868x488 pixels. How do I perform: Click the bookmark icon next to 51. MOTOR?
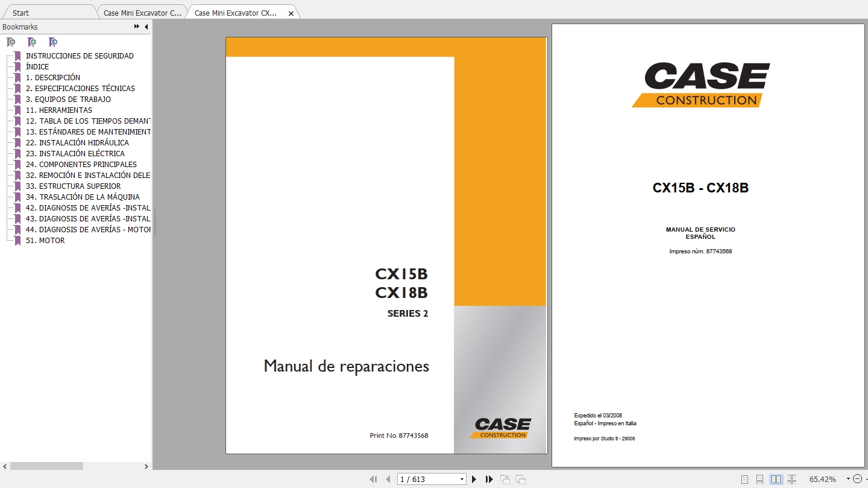(x=17, y=241)
